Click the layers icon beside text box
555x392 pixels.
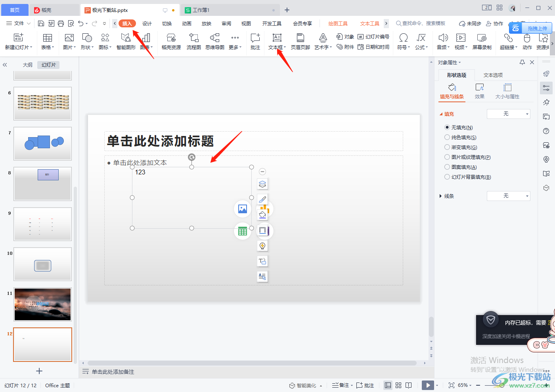[x=262, y=184]
